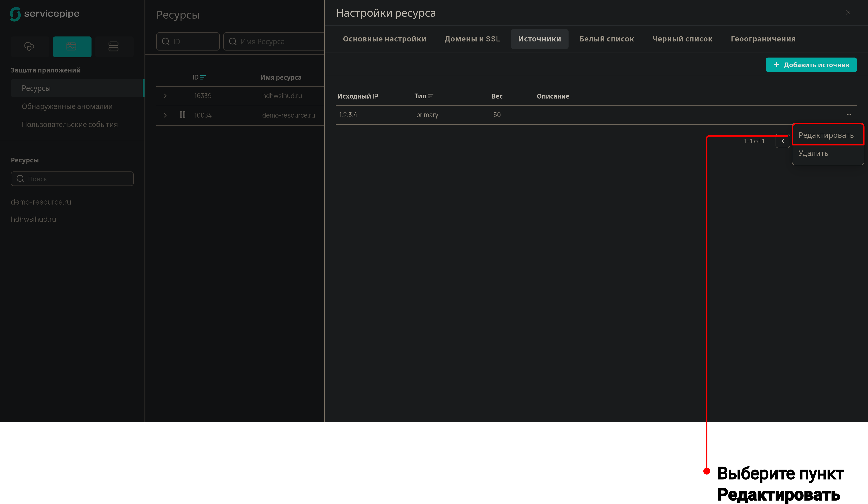Click resource name demo-resource.ru in the table
868x504 pixels.
coord(288,115)
